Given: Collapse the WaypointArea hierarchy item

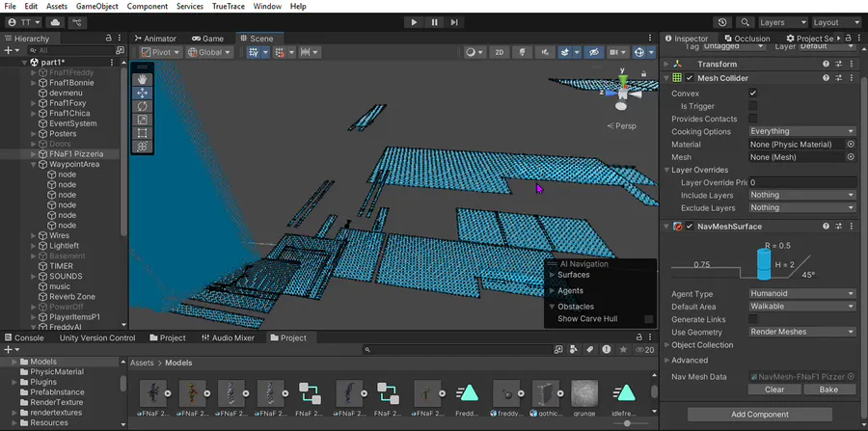Looking at the screenshot, I should click(x=34, y=164).
